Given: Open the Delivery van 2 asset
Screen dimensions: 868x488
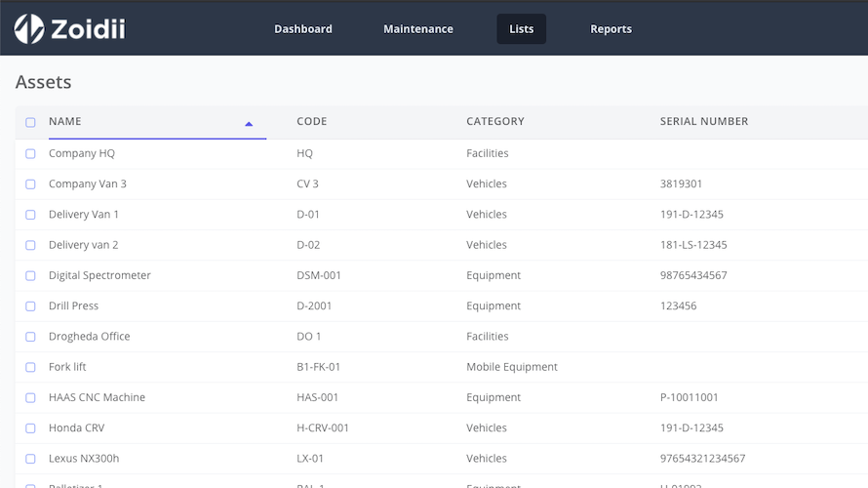Looking at the screenshot, I should [84, 245].
